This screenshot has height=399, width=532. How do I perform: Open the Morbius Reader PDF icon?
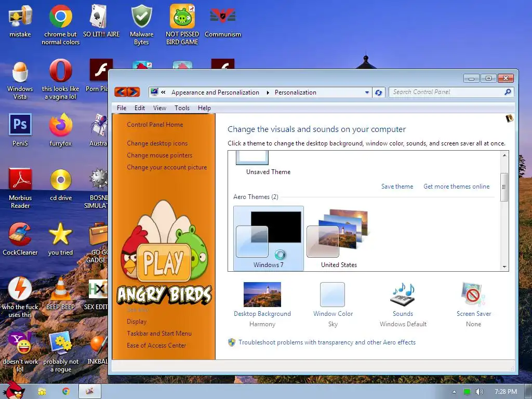(20, 188)
